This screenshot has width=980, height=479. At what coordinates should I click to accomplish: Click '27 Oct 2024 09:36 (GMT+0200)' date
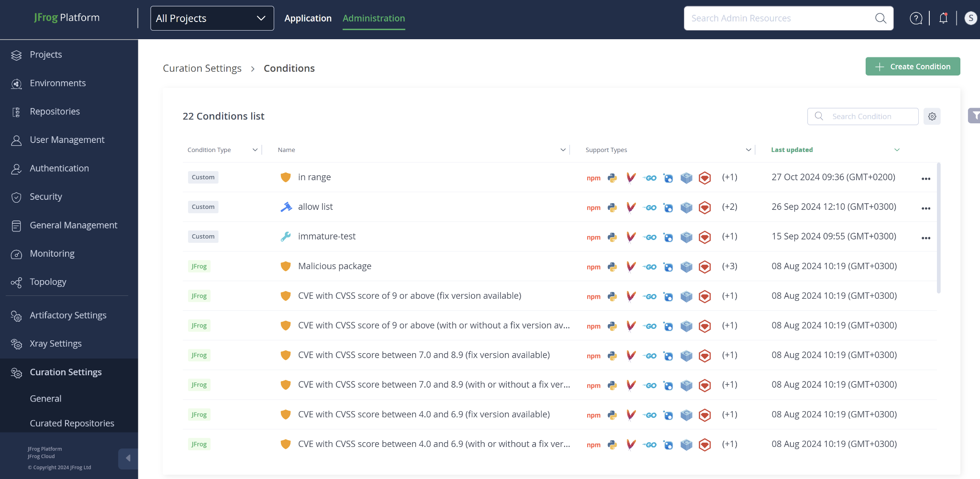[x=833, y=177]
